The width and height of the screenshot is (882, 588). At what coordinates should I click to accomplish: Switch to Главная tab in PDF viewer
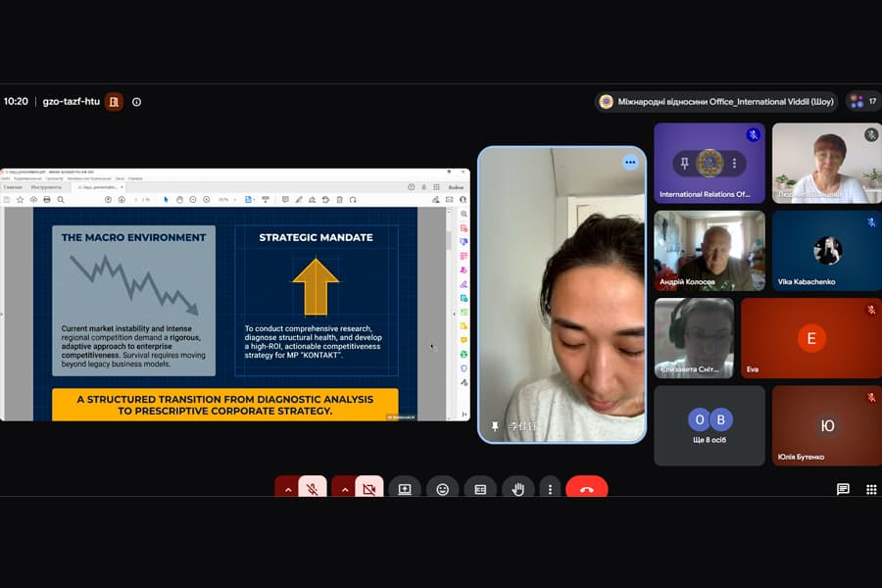coord(13,187)
